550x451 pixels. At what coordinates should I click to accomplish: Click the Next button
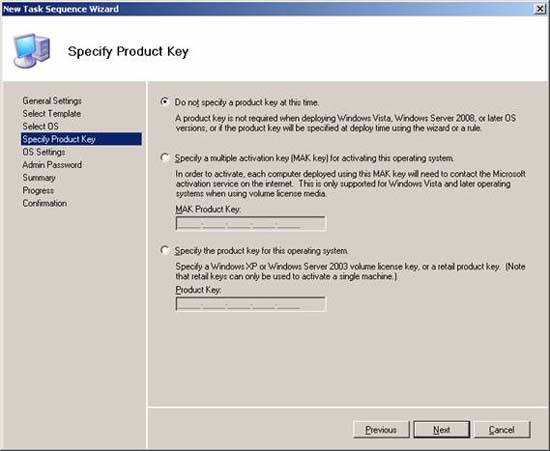pos(442,430)
